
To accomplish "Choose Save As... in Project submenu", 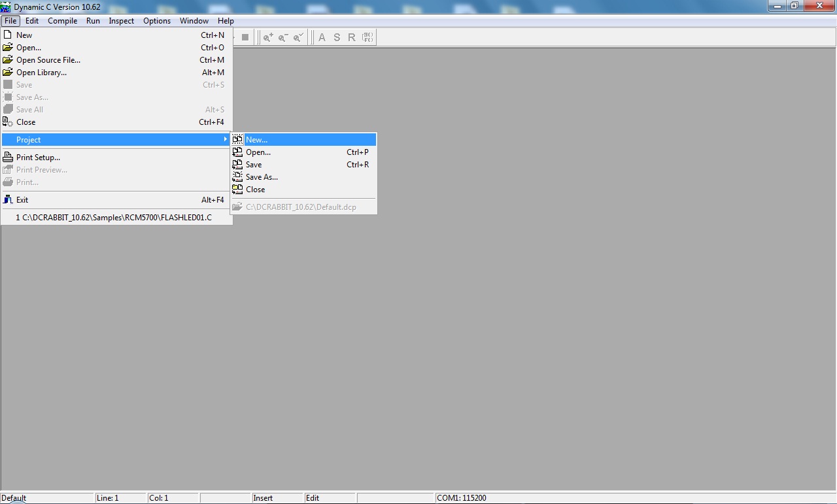I will 303,177.
